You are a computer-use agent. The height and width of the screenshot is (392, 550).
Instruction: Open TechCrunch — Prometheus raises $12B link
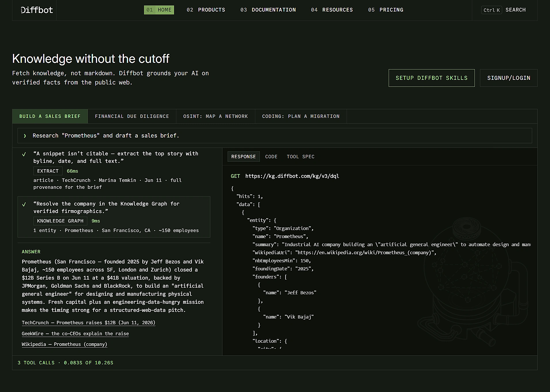pyautogui.click(x=88, y=323)
